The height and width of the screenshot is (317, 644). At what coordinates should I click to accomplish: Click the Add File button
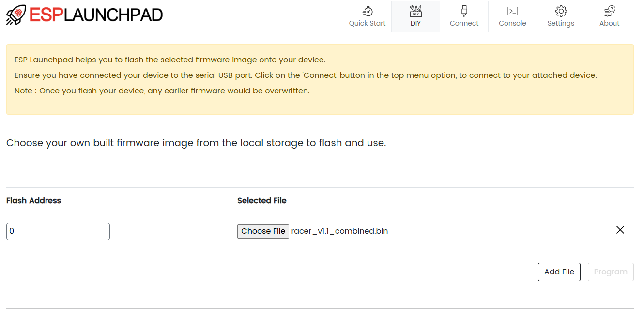(x=559, y=272)
